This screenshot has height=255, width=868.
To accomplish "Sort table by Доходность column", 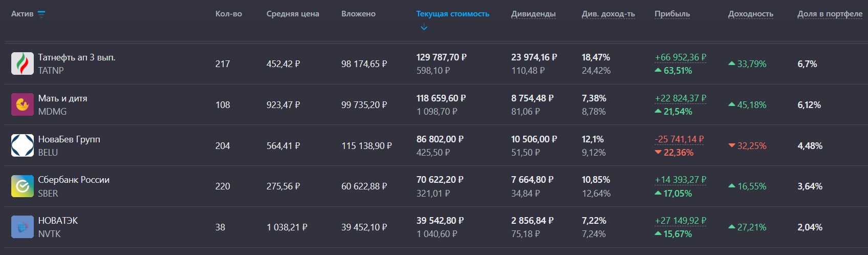I will (x=750, y=14).
